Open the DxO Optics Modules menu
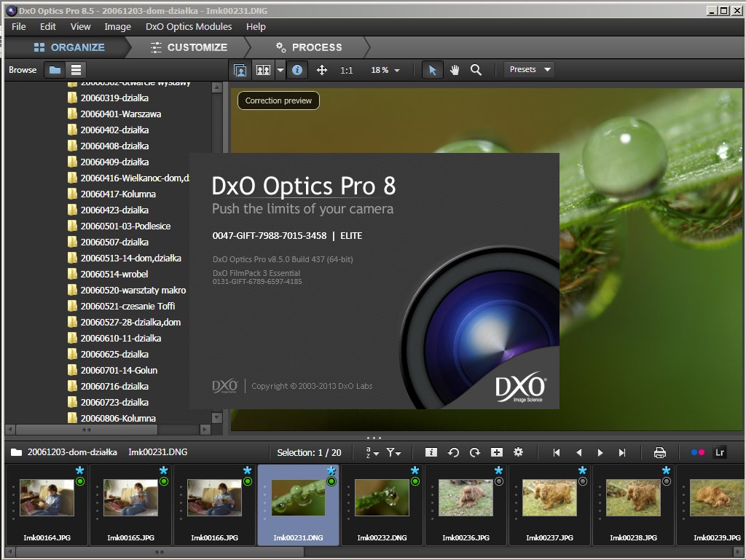This screenshot has height=560, width=746. [189, 26]
